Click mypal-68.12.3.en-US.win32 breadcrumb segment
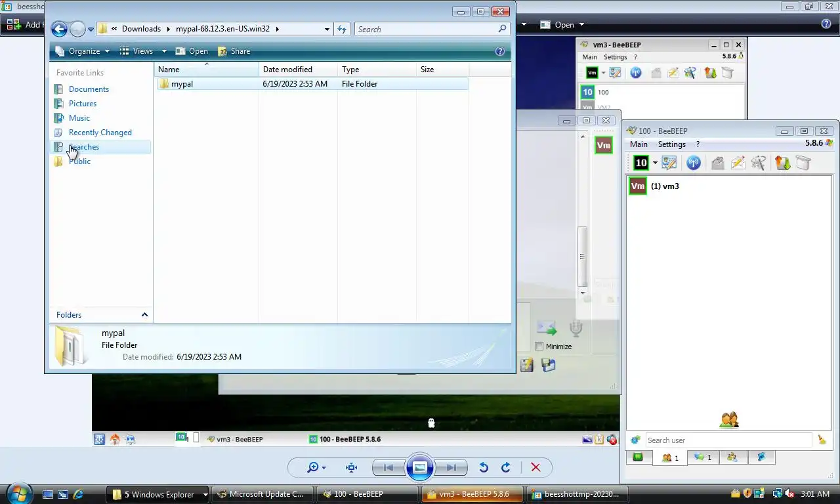Screen dimensions: 840x504 click(222, 29)
